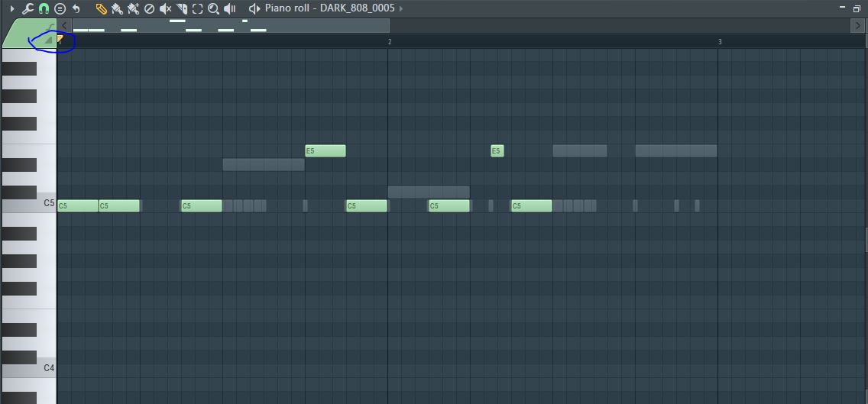The image size is (868, 404).
Task: Click the scroll-right arrow of the overview bar
Action: click(856, 25)
